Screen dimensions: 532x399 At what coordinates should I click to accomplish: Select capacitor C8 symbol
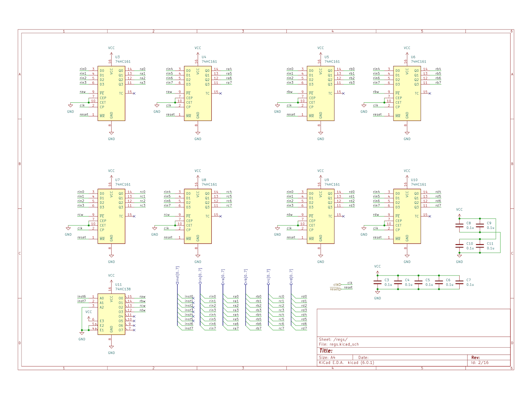coord(459,225)
